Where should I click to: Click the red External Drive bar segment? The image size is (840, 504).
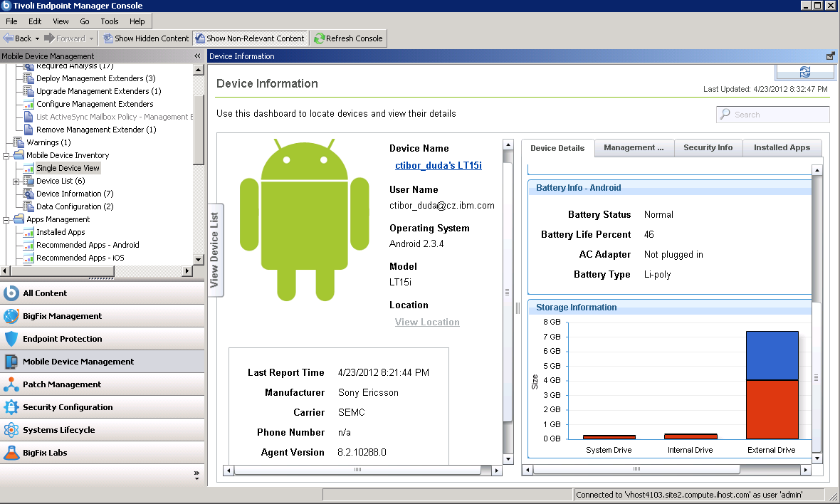772,410
